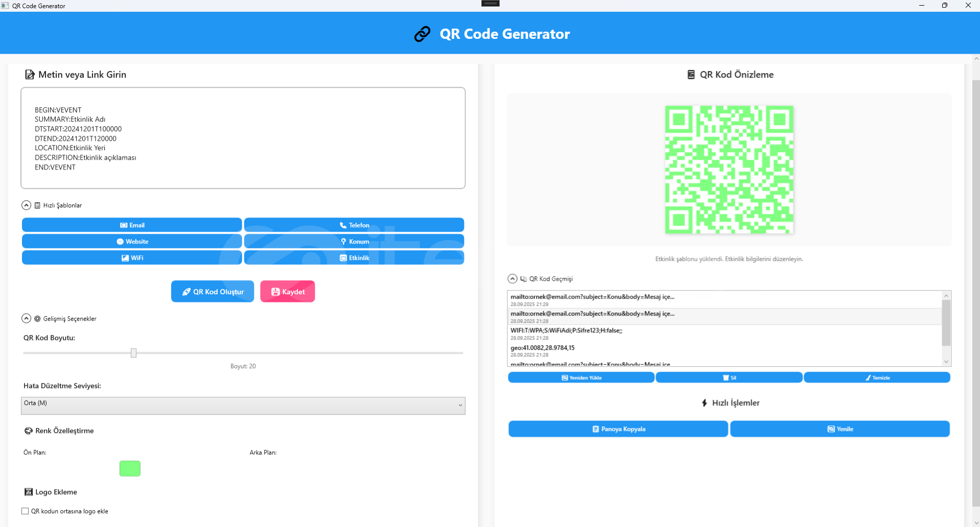
Task: Click the history list scroll-up arrow
Action: (x=946, y=296)
